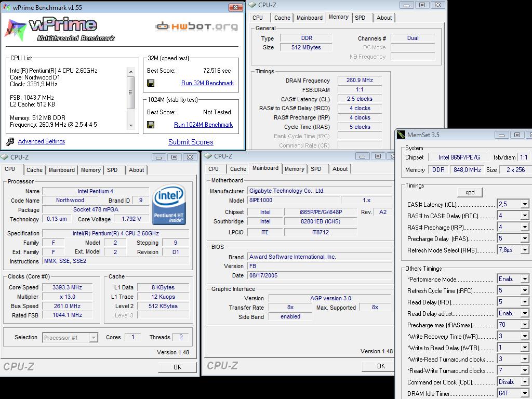
Task: Click the CPU-Z memory window title icon
Action: coord(252,5)
